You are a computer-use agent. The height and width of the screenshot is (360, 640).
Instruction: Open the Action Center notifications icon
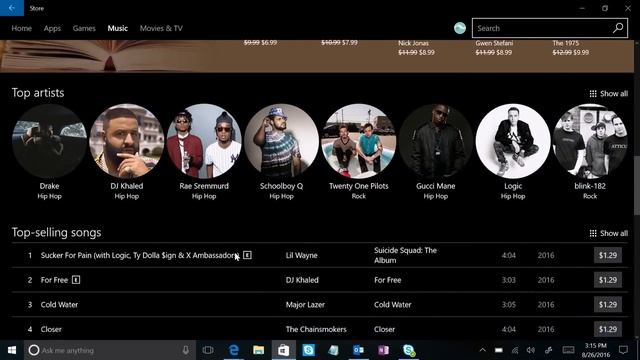(623, 350)
